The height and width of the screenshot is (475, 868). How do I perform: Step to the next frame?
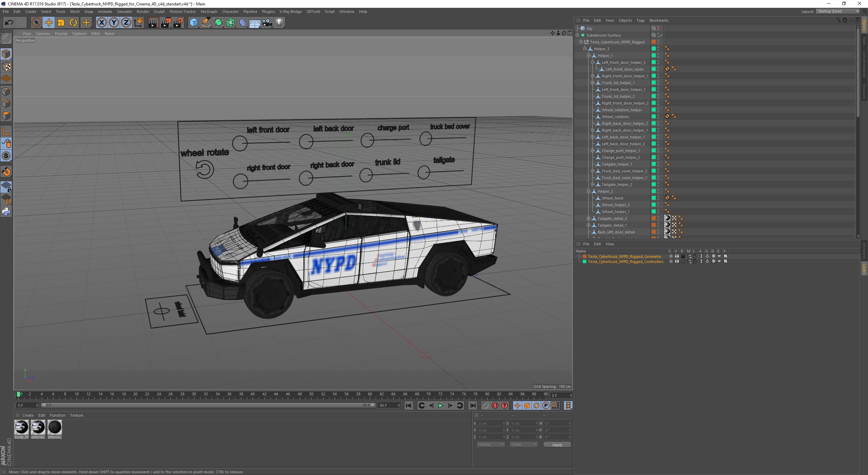coord(450,405)
